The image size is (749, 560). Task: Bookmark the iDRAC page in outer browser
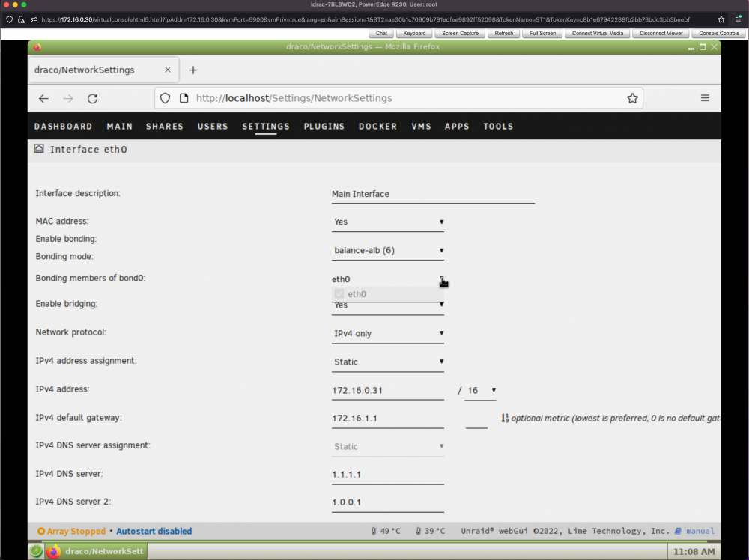(721, 19)
